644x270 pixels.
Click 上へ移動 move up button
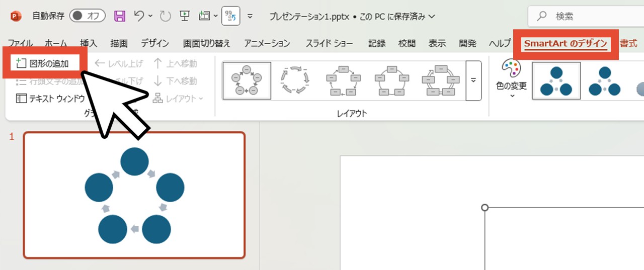pyautogui.click(x=175, y=63)
